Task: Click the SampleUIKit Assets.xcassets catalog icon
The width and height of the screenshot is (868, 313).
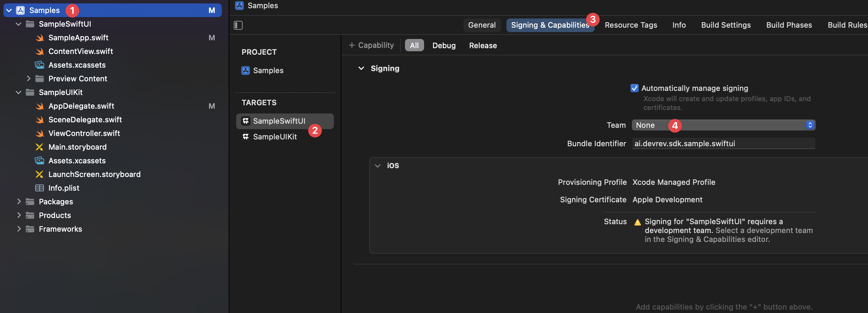Action: coord(40,161)
